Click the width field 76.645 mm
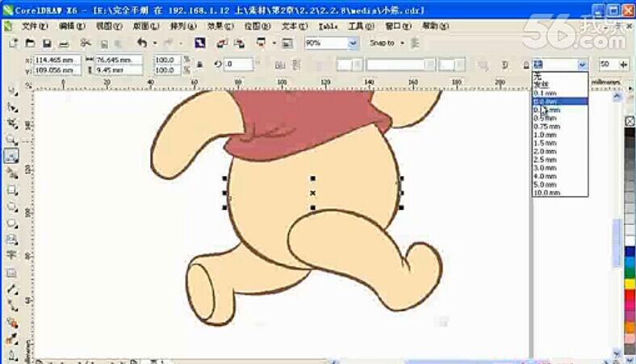 point(119,60)
